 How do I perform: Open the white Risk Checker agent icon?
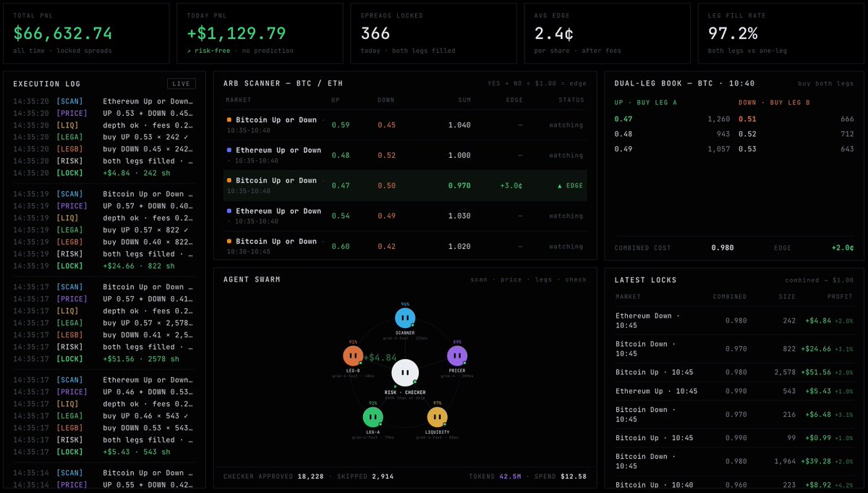(x=405, y=373)
